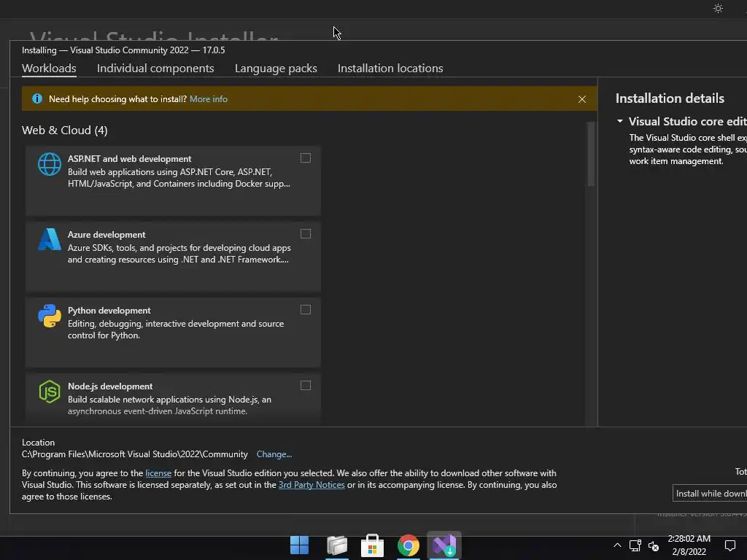The height and width of the screenshot is (560, 747).
Task: Switch to the Language packs tab
Action: tap(276, 68)
